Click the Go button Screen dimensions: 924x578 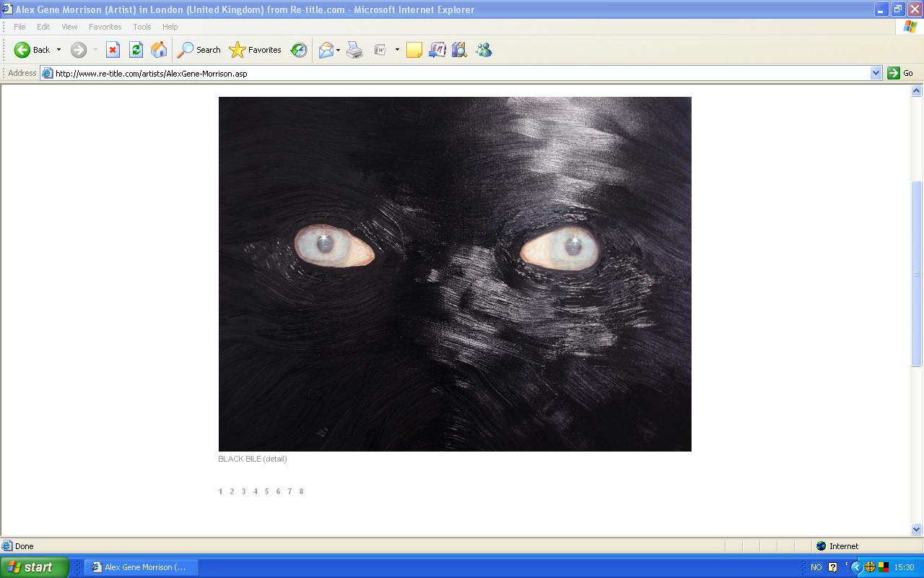click(x=900, y=73)
